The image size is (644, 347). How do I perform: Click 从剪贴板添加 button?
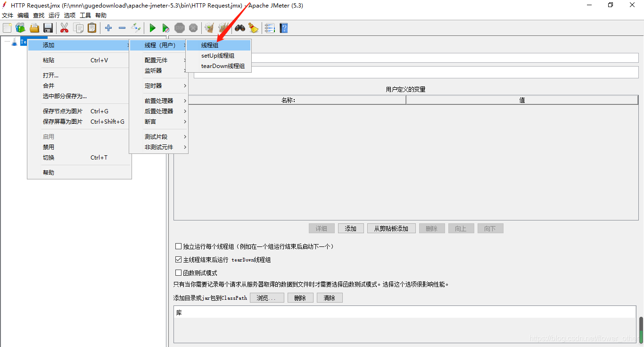391,229
